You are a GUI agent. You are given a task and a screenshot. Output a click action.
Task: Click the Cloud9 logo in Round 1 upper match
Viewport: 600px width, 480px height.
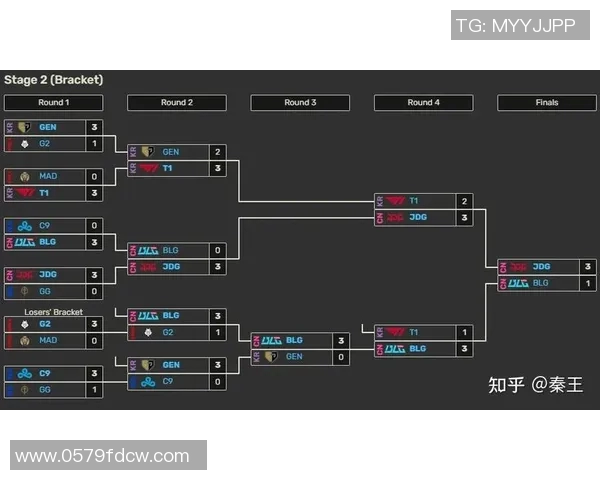tap(25, 226)
